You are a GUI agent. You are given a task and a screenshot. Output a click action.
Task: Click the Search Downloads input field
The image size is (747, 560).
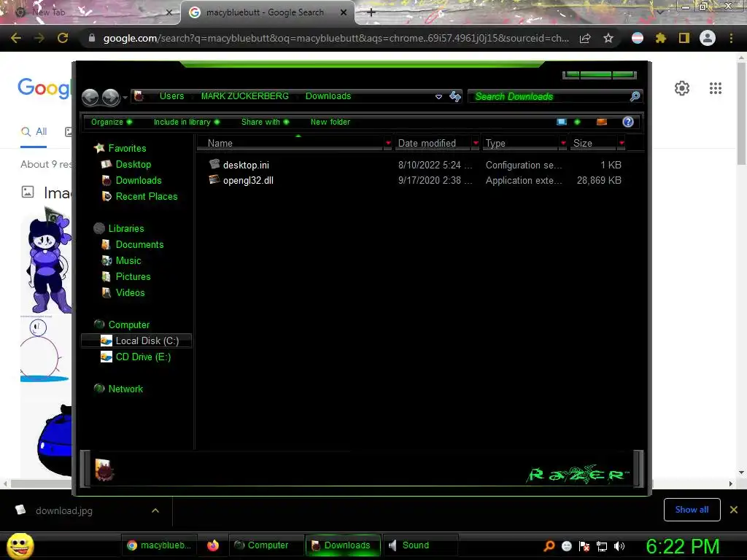coord(555,97)
